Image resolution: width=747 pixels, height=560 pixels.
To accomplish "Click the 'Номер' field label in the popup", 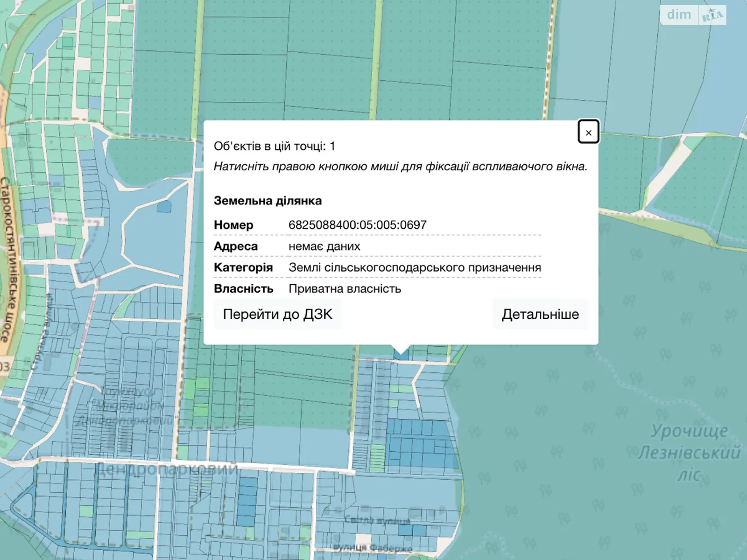I will tap(233, 225).
